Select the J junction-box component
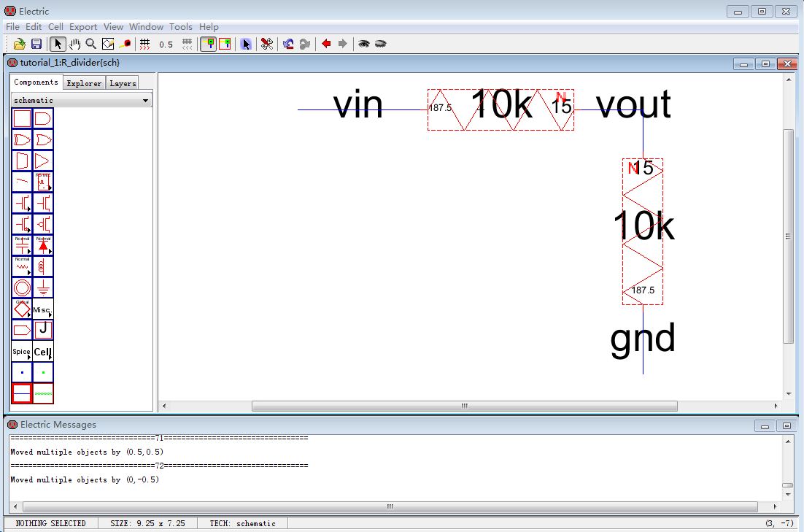The width and height of the screenshot is (804, 532). pyautogui.click(x=43, y=330)
